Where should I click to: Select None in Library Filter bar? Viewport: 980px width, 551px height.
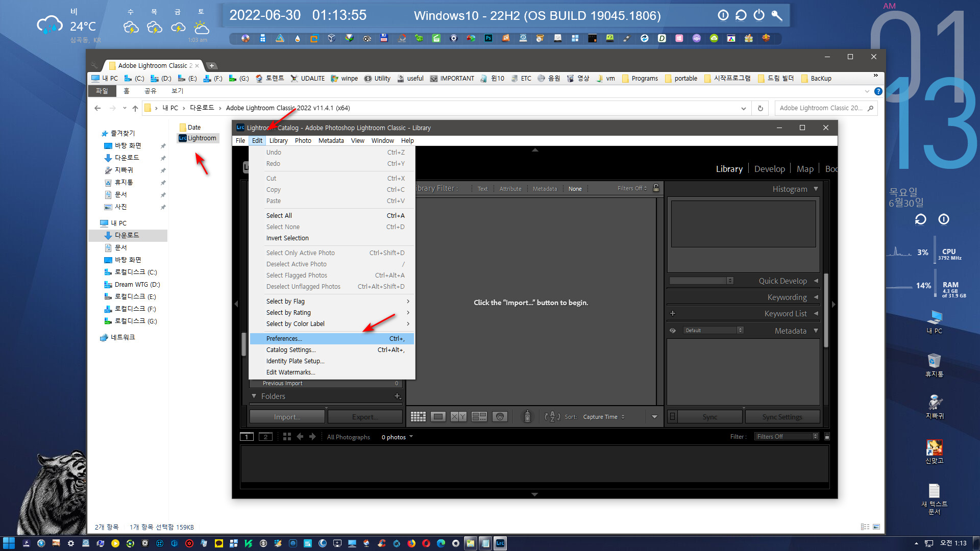[575, 189]
